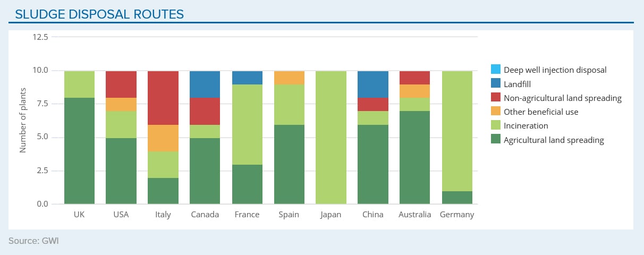Select Germany's light green Incineration segment
644x255 pixels.
pos(456,131)
